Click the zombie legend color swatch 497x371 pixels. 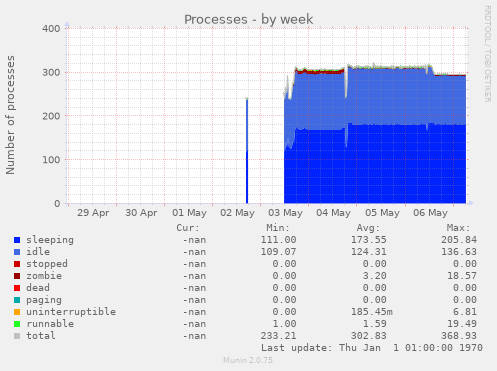point(17,276)
